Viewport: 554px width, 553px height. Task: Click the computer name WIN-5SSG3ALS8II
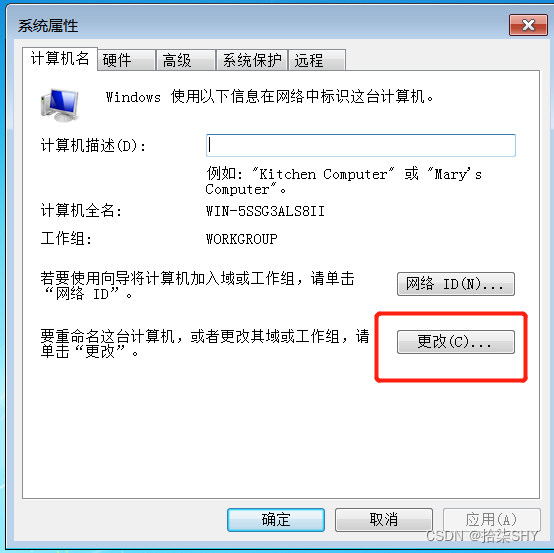click(x=265, y=211)
